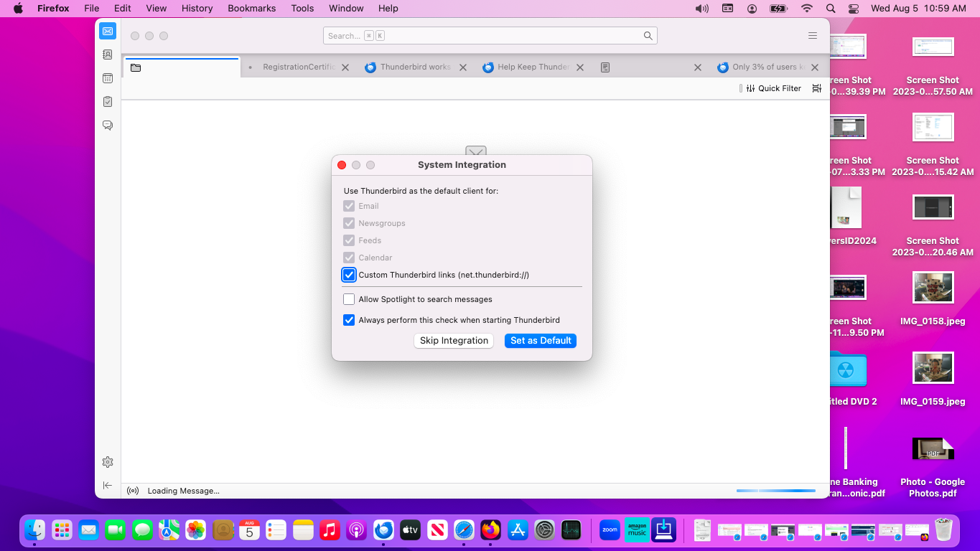Click the Newsgroups default client checkbox
The width and height of the screenshot is (980, 551).
tap(349, 223)
